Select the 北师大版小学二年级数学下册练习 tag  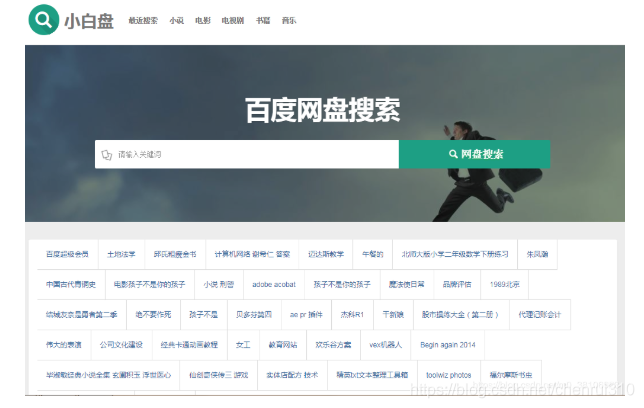[x=455, y=254]
